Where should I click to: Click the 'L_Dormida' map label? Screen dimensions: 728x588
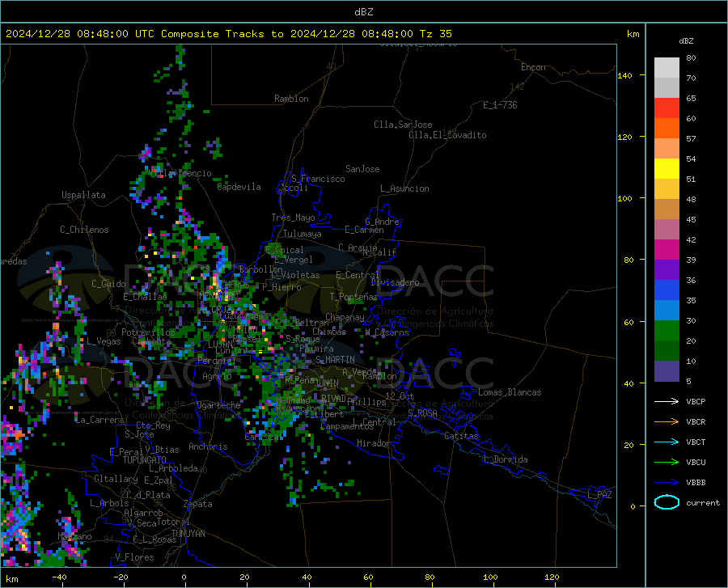[x=506, y=459]
